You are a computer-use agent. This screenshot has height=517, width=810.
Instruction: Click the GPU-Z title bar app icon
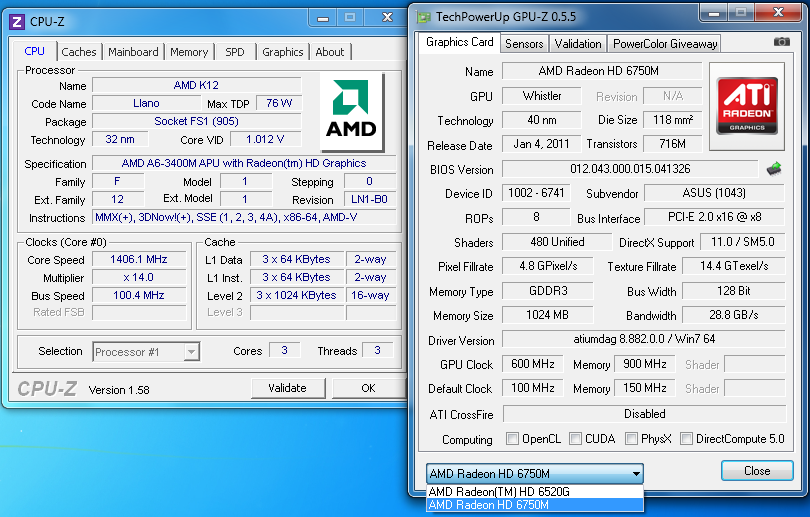[424, 17]
